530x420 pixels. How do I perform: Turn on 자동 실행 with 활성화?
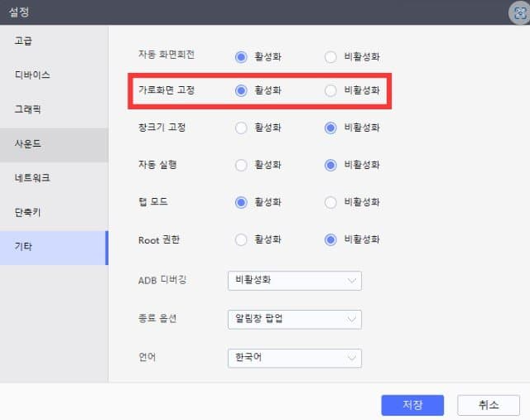tap(241, 166)
